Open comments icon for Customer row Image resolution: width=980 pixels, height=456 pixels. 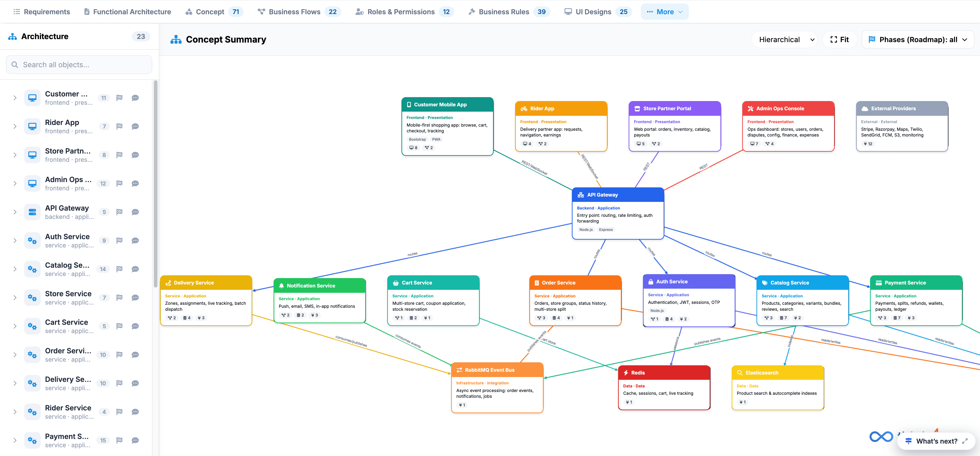click(x=135, y=98)
